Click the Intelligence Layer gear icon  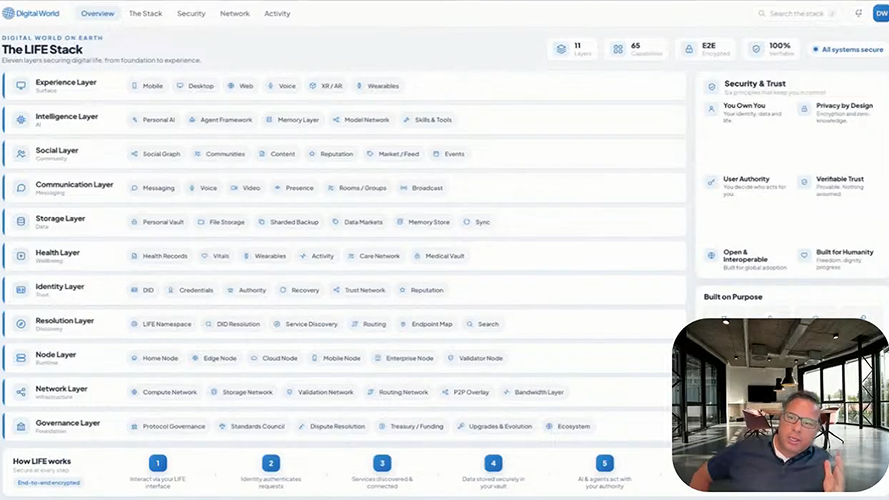(x=21, y=120)
